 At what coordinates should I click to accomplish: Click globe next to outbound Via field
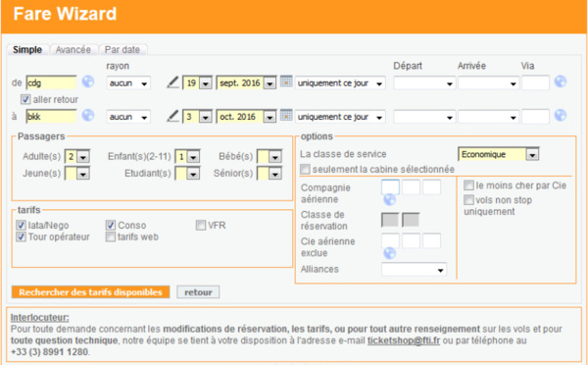point(561,81)
